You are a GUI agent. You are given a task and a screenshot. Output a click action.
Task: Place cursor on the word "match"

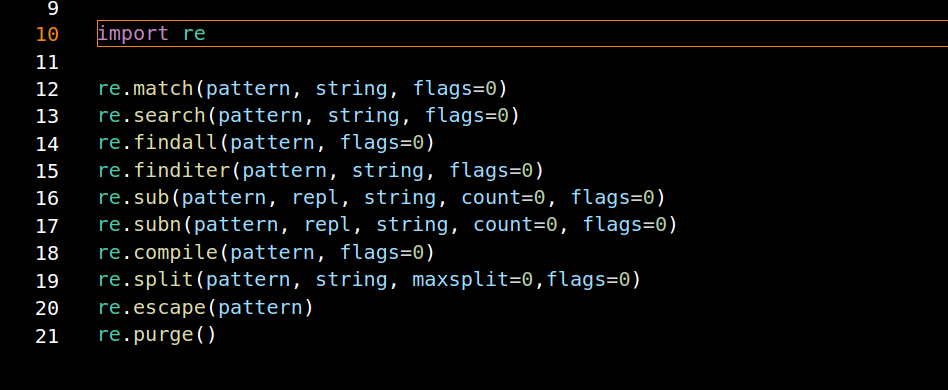[x=163, y=88]
